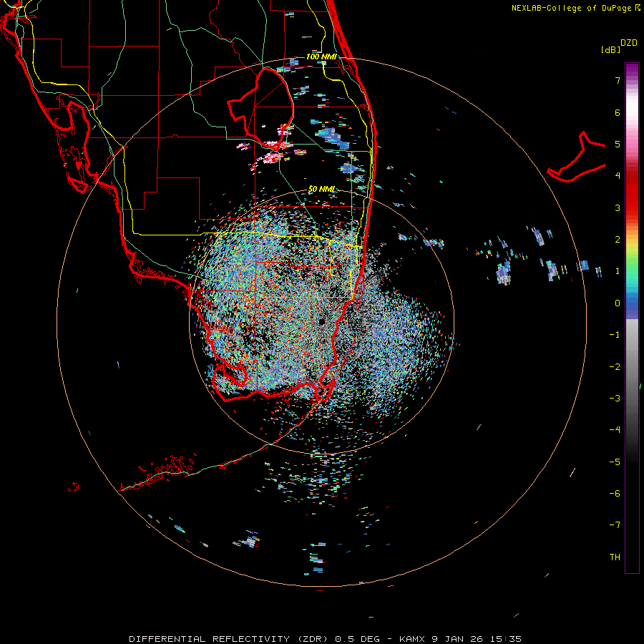Click the 0 value on color scale

click(618, 303)
